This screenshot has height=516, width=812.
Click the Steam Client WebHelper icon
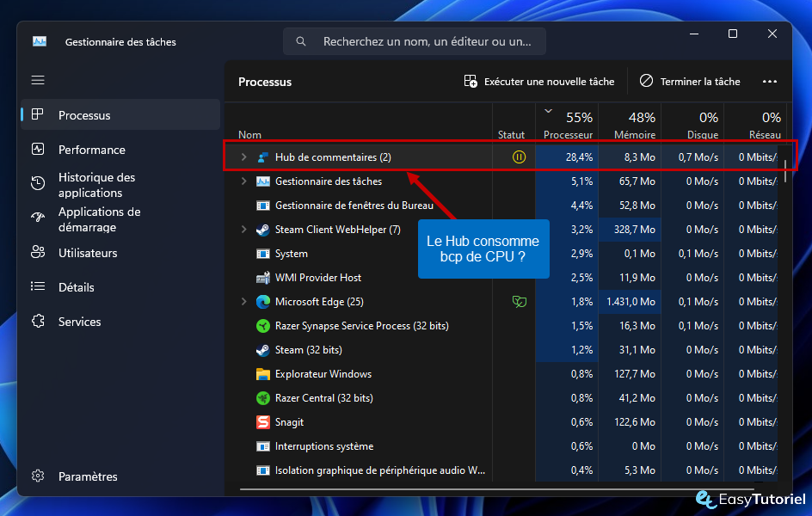click(x=263, y=230)
